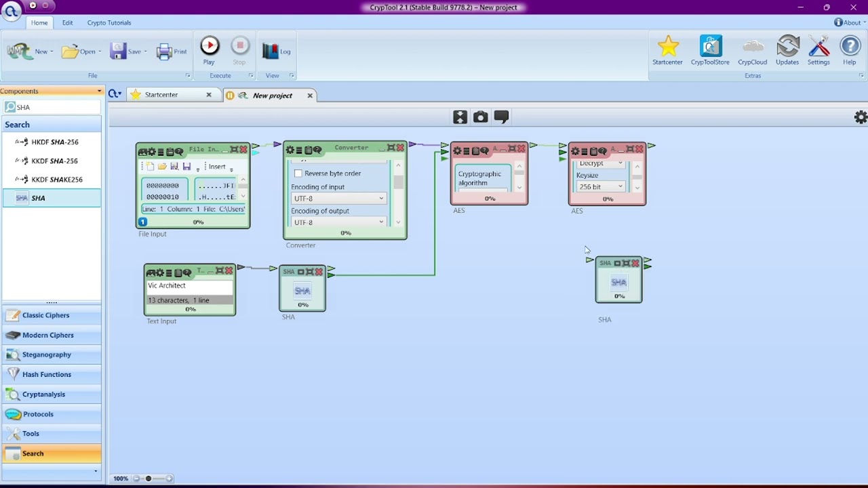Close the New project tab
This screenshot has width=868, height=488.
pos(310,96)
